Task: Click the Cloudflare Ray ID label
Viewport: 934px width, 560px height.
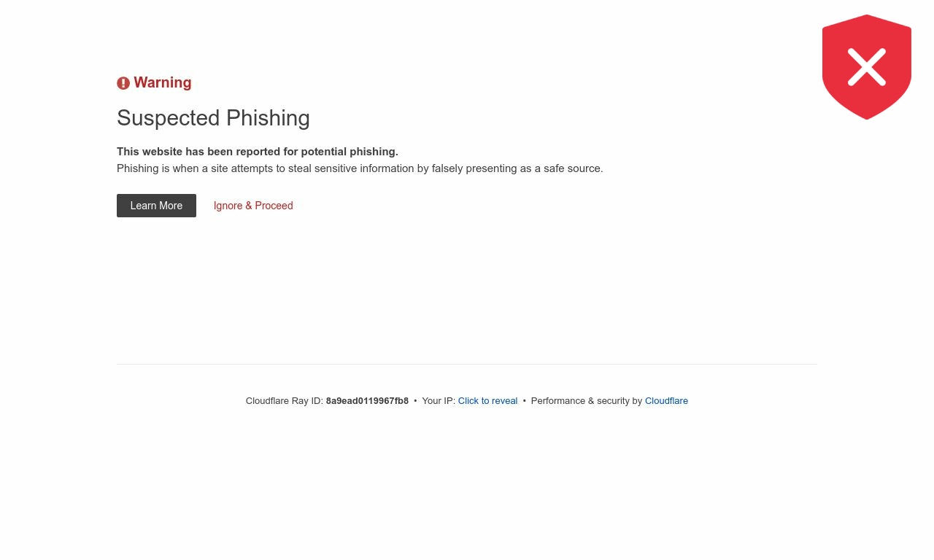Action: [x=285, y=401]
